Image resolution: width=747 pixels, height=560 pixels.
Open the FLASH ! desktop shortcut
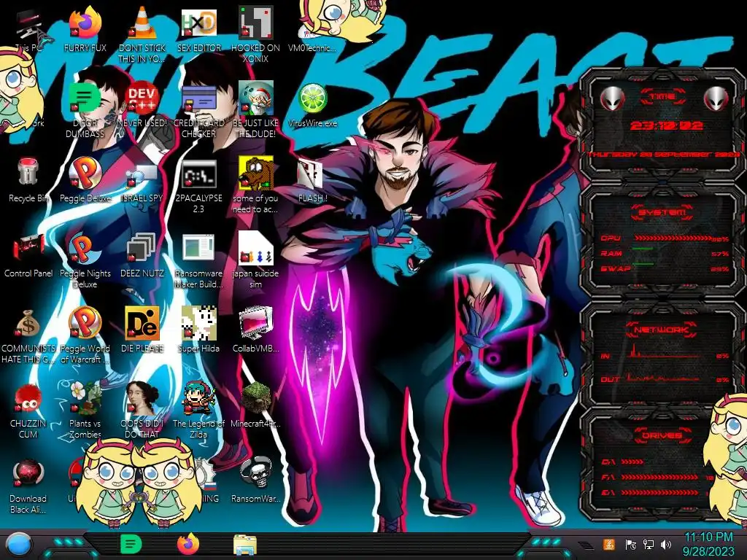click(311, 174)
